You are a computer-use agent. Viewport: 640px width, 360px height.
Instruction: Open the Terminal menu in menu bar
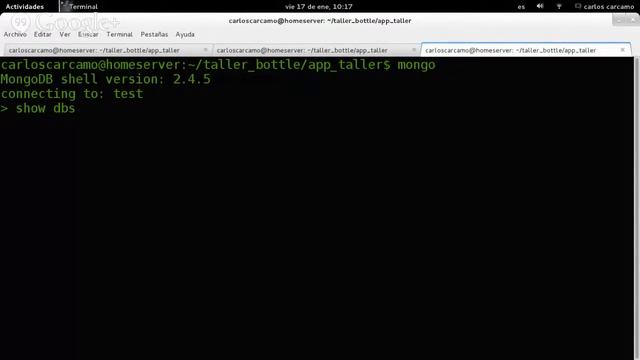120,34
